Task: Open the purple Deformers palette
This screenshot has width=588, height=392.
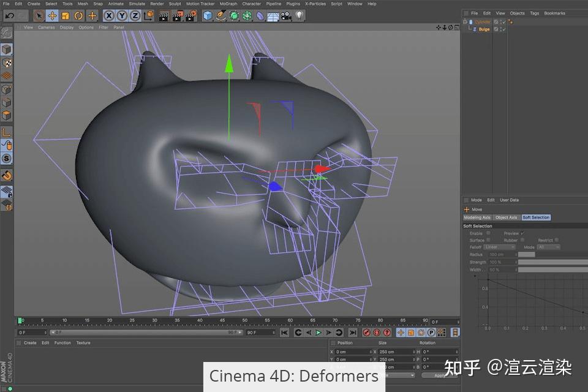Action: (260, 16)
